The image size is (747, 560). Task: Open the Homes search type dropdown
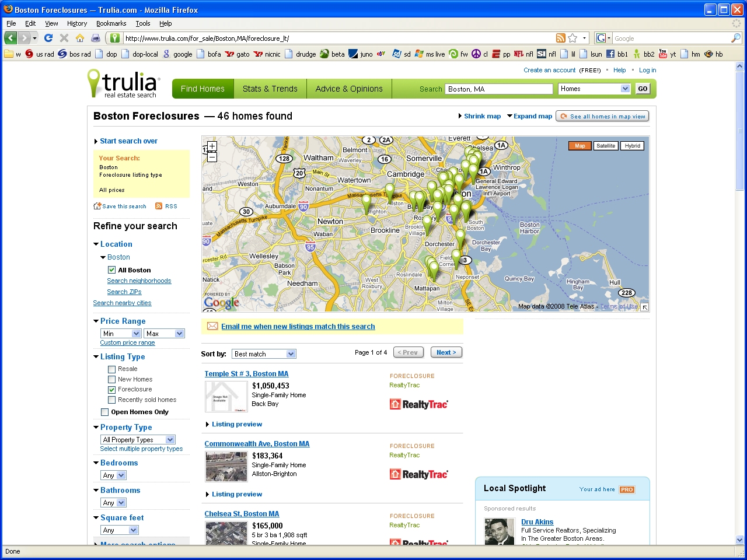pos(594,89)
